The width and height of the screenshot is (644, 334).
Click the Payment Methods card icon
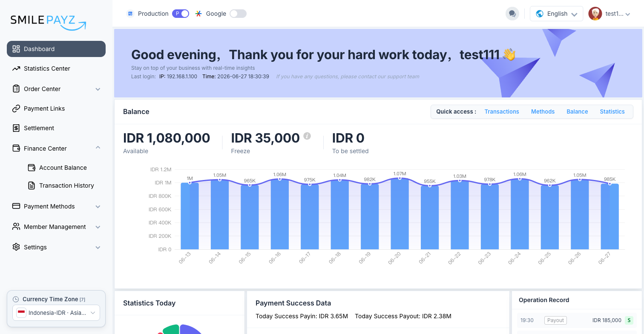(x=16, y=206)
